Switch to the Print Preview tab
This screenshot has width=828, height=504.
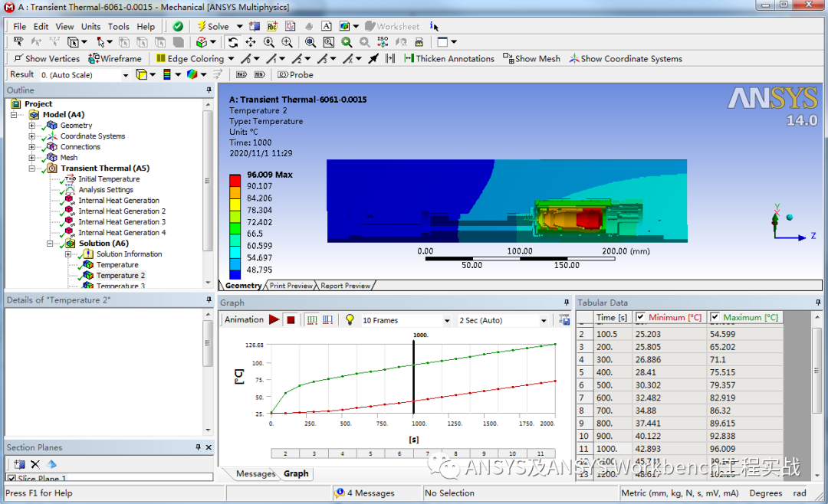(291, 286)
